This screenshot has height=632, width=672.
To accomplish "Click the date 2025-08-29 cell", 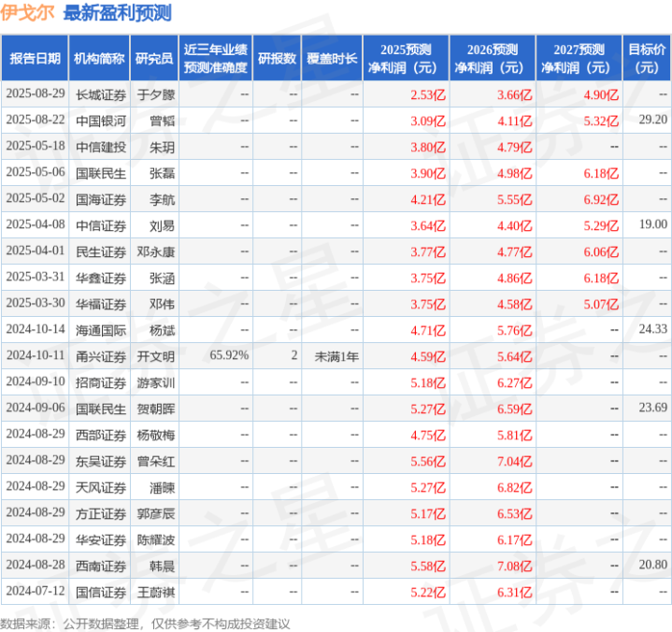I will click(x=36, y=93).
